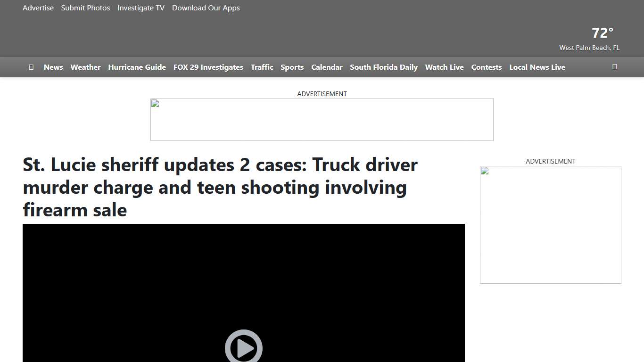
Task: Switch to the Calendar section
Action: click(x=327, y=67)
